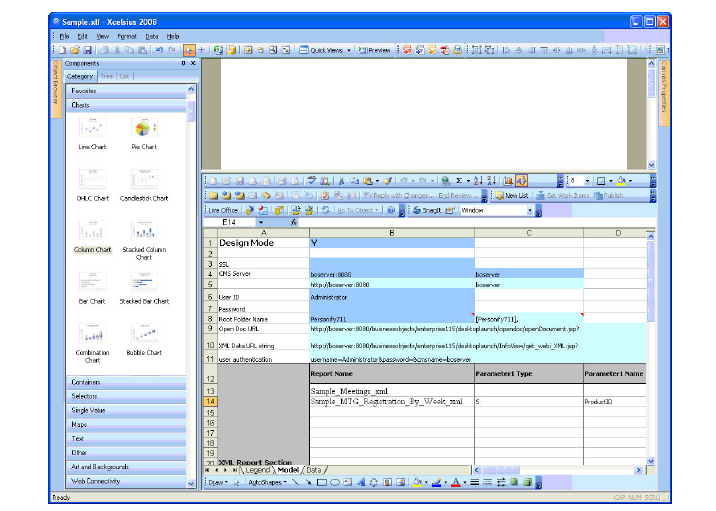Open the AutoShapes menu button
The height and width of the screenshot is (511, 716).
pos(265,482)
